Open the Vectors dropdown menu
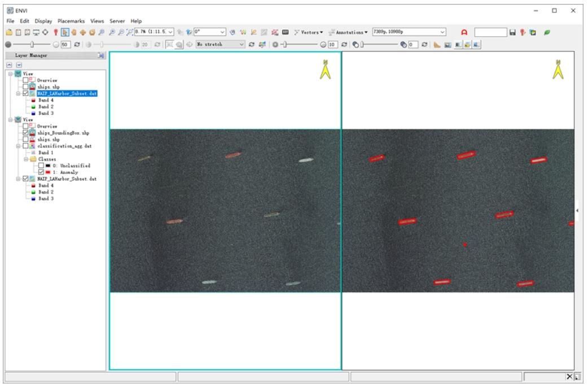This screenshot has height=388, width=588. [x=309, y=32]
